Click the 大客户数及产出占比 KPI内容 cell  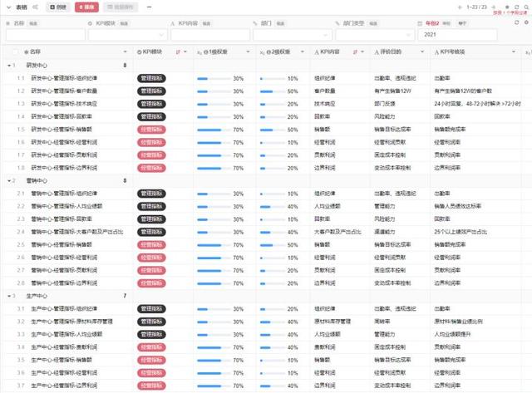click(x=337, y=232)
